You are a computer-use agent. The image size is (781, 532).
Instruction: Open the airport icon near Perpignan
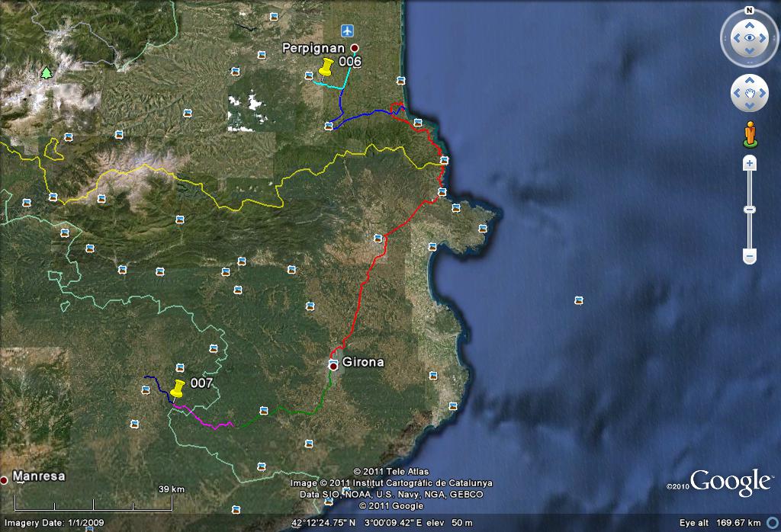point(348,30)
